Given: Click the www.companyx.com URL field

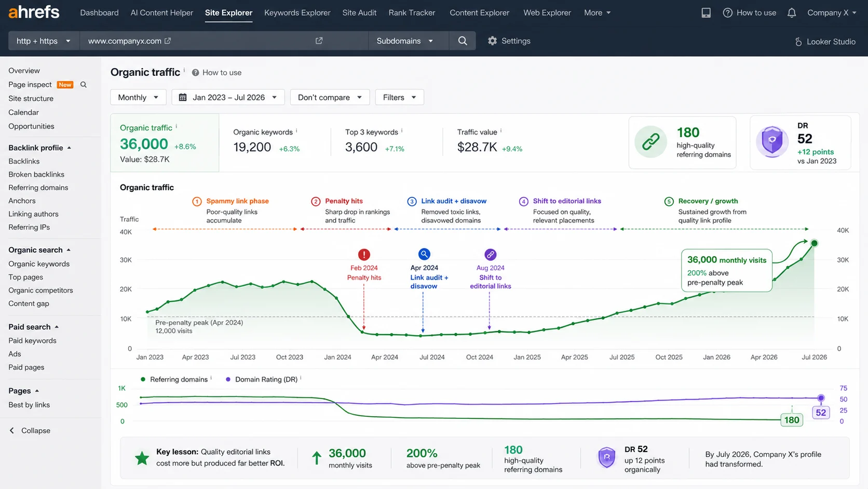Looking at the screenshot, I should [x=224, y=41].
